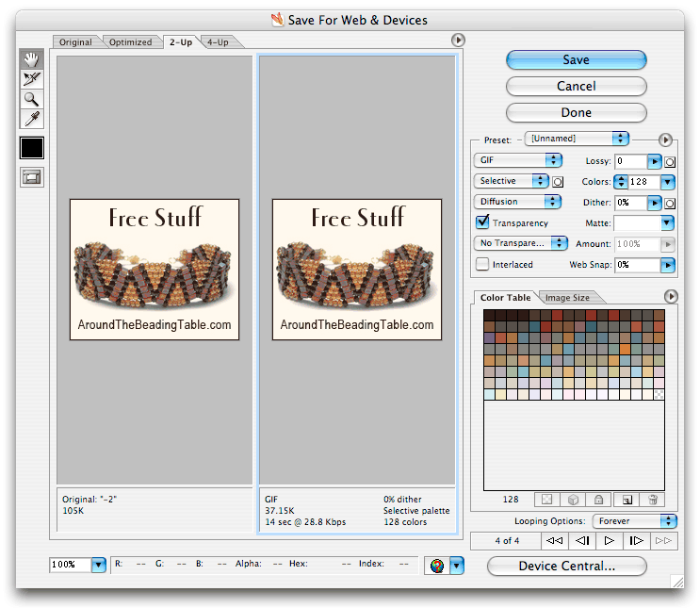Go to next animation frame
The image size is (700, 608).
coord(636,540)
